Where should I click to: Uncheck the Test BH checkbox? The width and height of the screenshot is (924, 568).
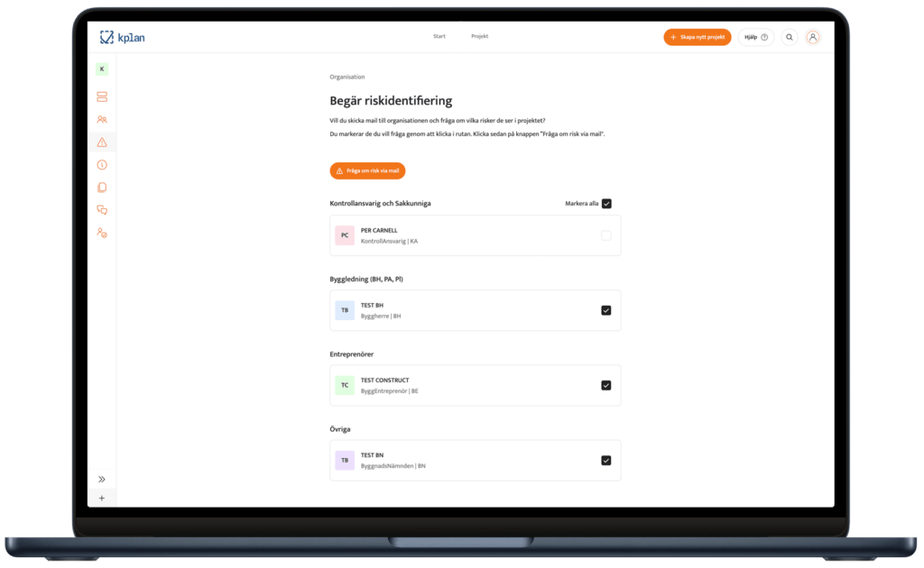[605, 310]
